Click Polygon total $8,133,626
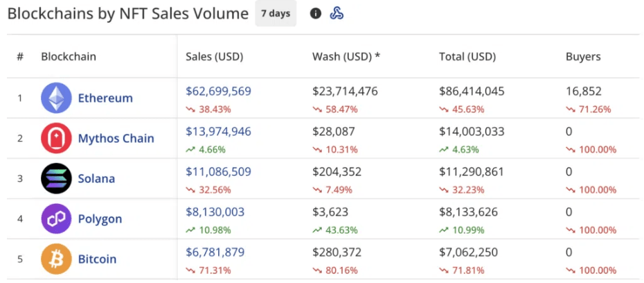This screenshot has height=283, width=644. pyautogui.click(x=468, y=212)
